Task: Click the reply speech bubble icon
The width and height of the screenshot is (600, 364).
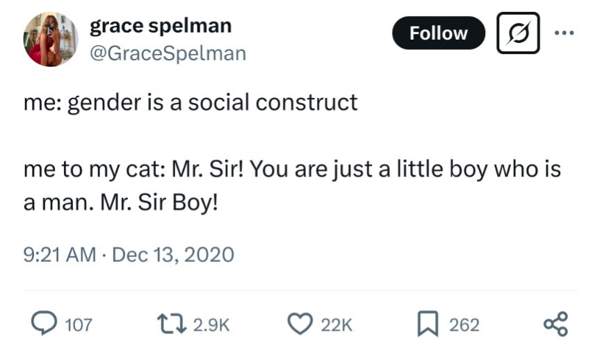Action: (x=44, y=324)
